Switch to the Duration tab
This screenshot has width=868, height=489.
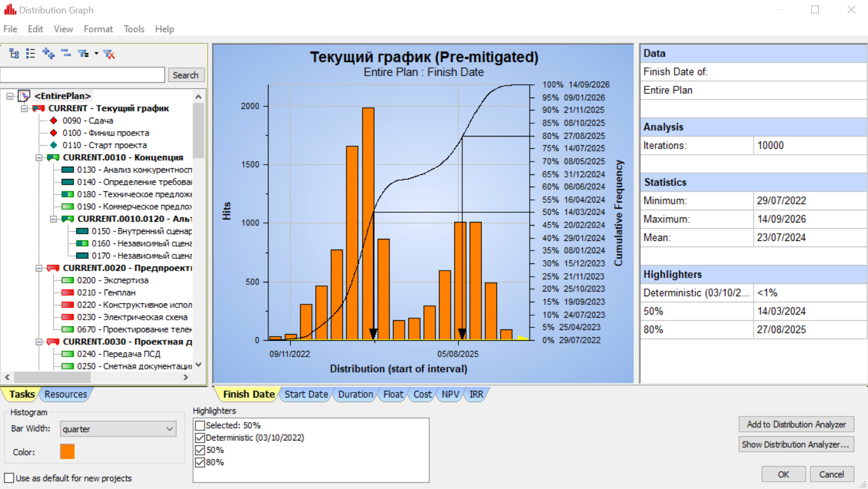[355, 394]
